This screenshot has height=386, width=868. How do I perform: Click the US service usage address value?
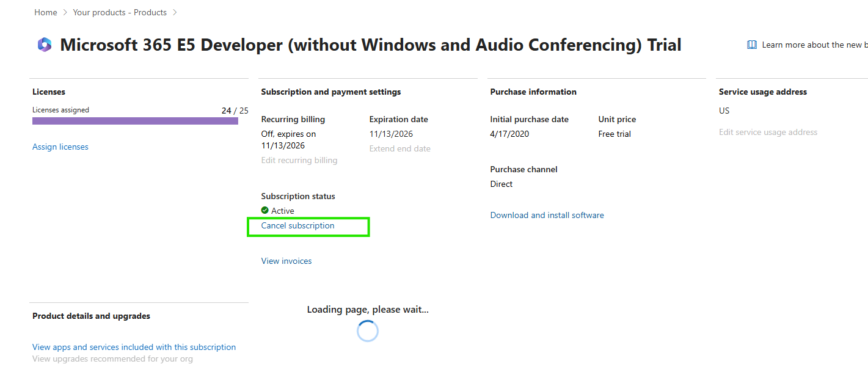724,111
